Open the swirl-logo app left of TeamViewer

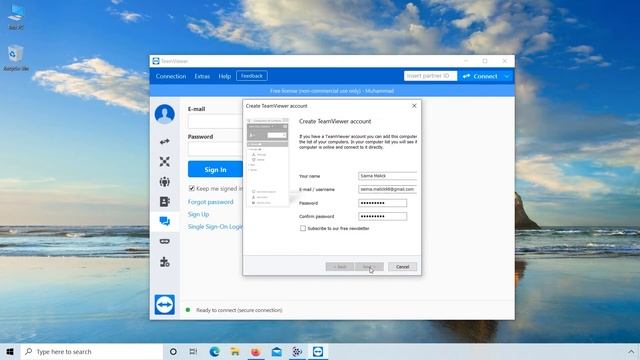click(297, 351)
